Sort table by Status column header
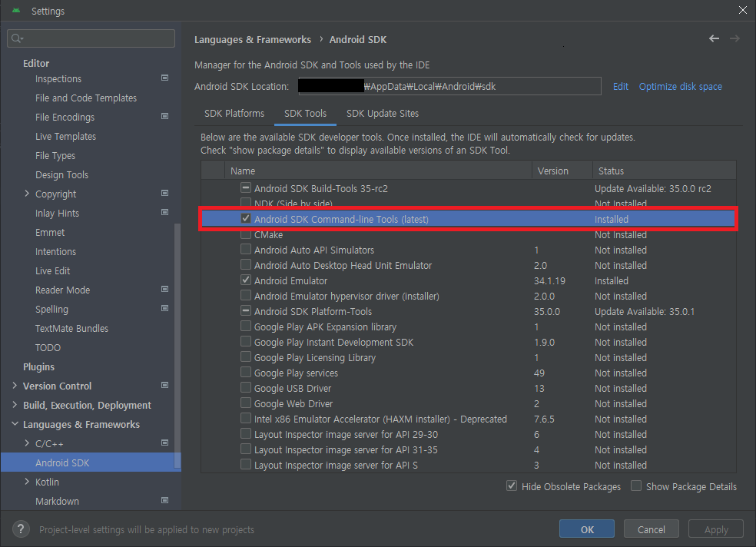The width and height of the screenshot is (756, 547). [665, 171]
